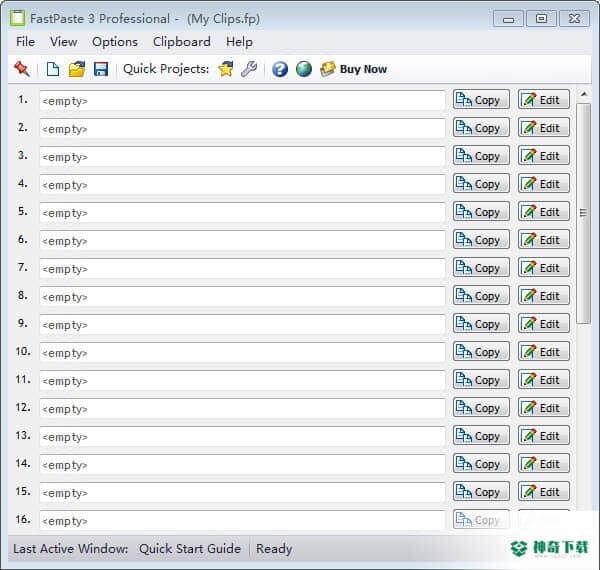This screenshot has width=600, height=570.
Task: Copy into clip slot 11
Action: point(481,379)
